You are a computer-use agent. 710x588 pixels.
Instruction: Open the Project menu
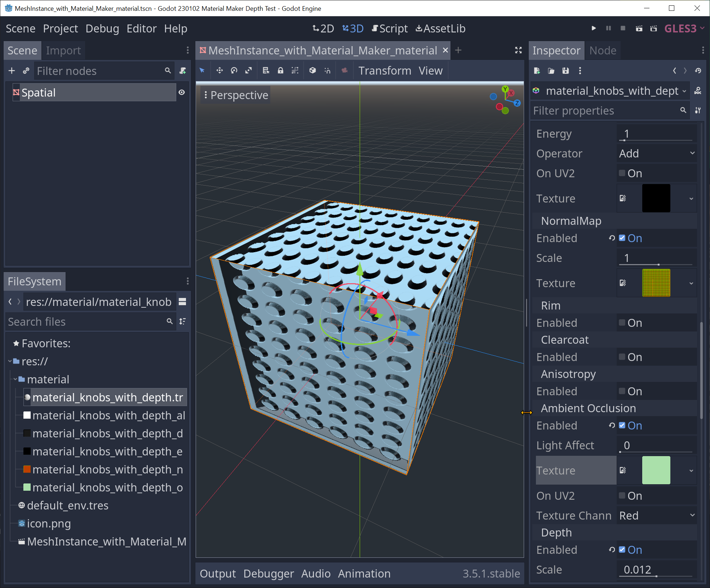point(60,28)
